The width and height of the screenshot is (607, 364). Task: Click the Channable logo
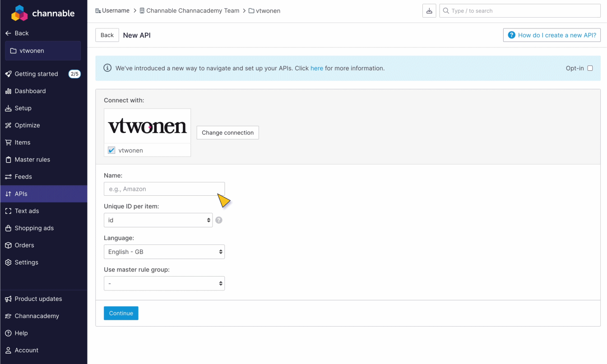click(43, 13)
